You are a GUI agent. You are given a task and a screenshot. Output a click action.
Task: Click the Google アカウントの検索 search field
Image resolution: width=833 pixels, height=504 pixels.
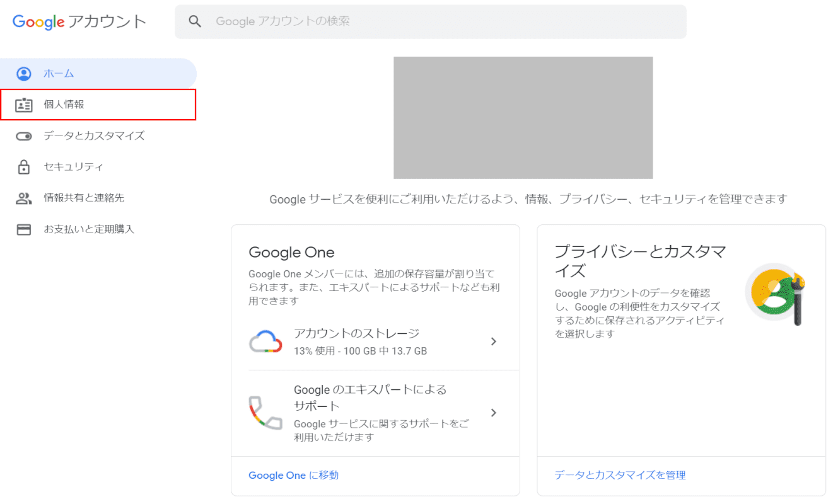point(431,22)
